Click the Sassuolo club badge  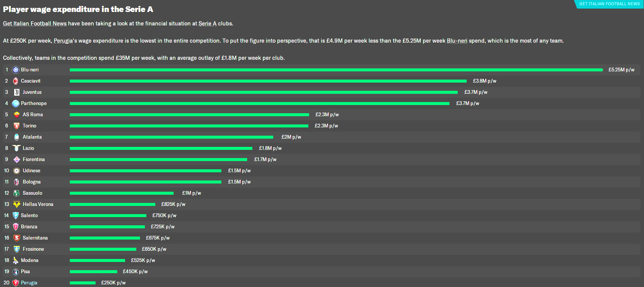pos(17,193)
